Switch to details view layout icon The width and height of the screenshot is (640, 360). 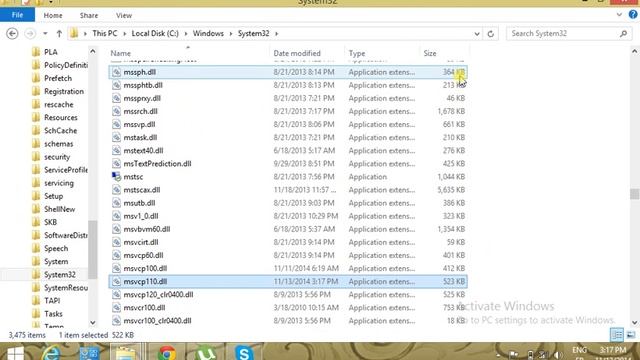(x=617, y=335)
